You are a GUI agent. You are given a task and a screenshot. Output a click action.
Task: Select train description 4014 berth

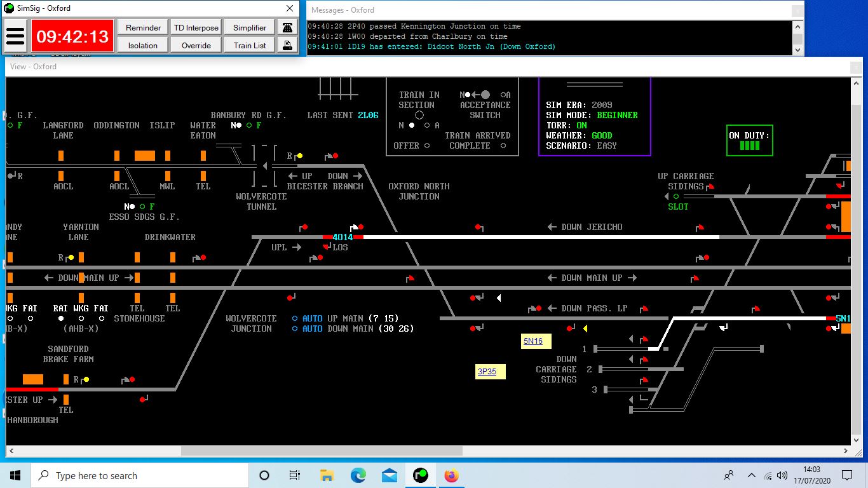point(342,237)
